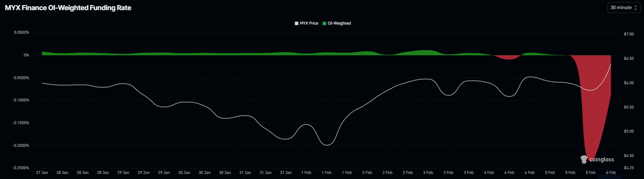Click the 6 Feb date label
This screenshot has width=644, height=179.
(611, 172)
